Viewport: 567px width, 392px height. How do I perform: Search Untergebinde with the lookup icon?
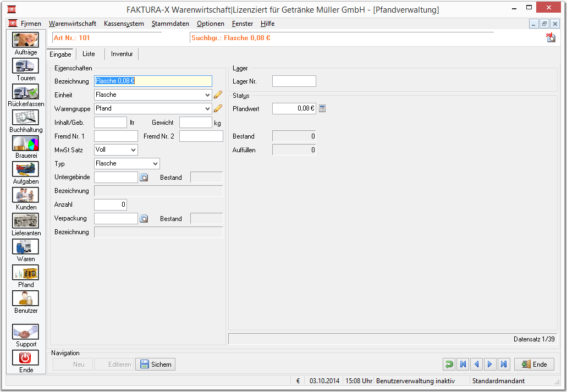144,177
